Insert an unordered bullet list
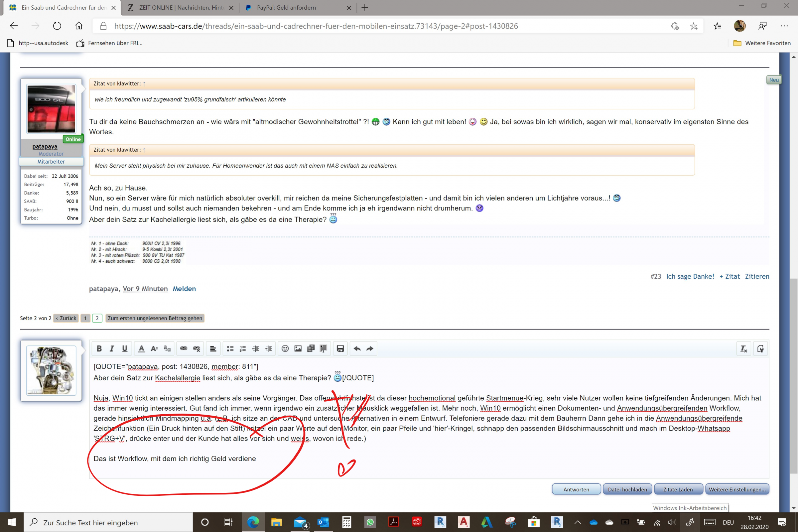 click(x=230, y=348)
